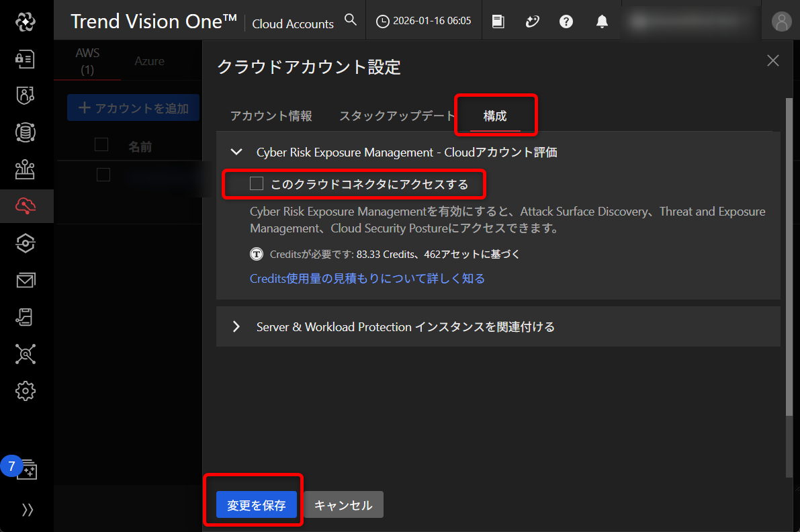Viewport: 800px width, 532px height.
Task: Click the 名前 column header
Action: [x=140, y=147]
